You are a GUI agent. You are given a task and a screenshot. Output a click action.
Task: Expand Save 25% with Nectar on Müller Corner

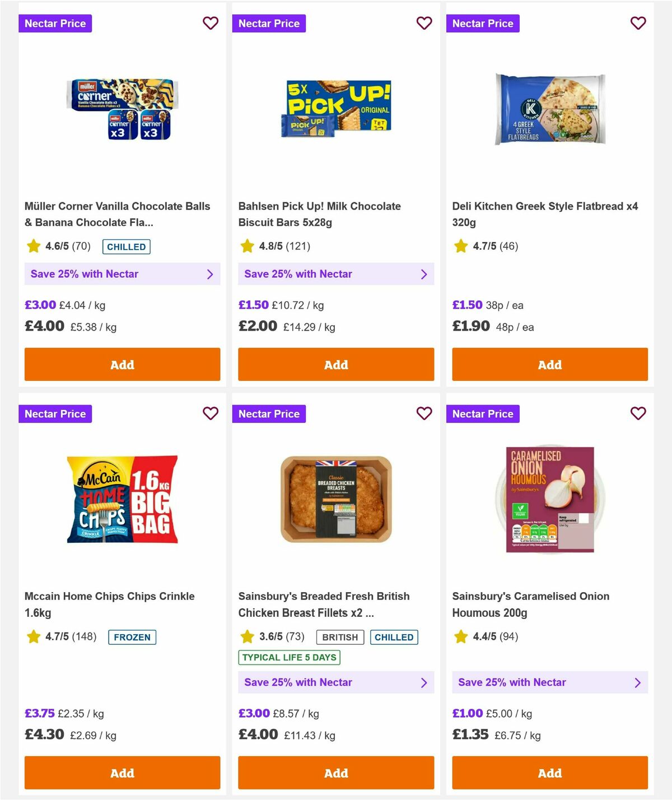coord(211,274)
